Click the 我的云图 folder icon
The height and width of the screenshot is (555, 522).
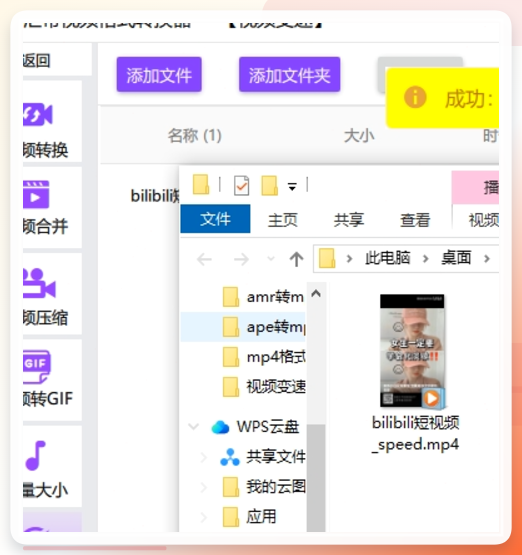[x=231, y=487]
